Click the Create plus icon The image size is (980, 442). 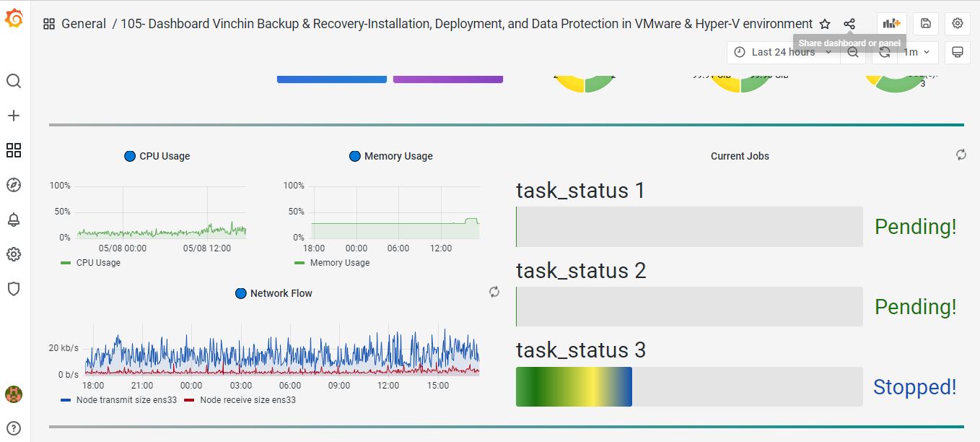pos(14,116)
